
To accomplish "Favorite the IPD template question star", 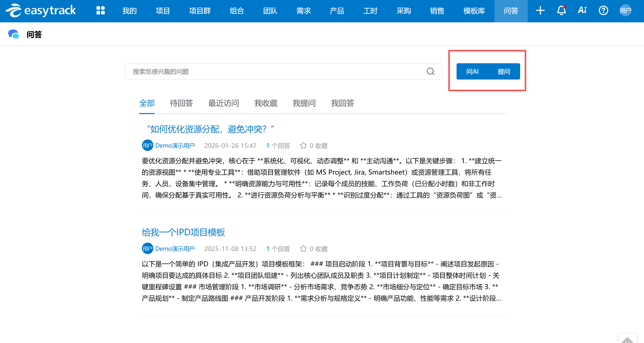I will click(303, 249).
